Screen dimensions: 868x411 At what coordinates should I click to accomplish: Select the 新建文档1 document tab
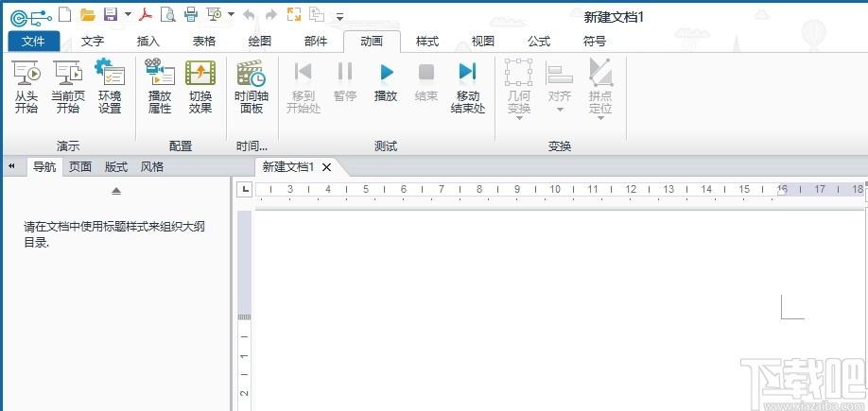coord(288,167)
